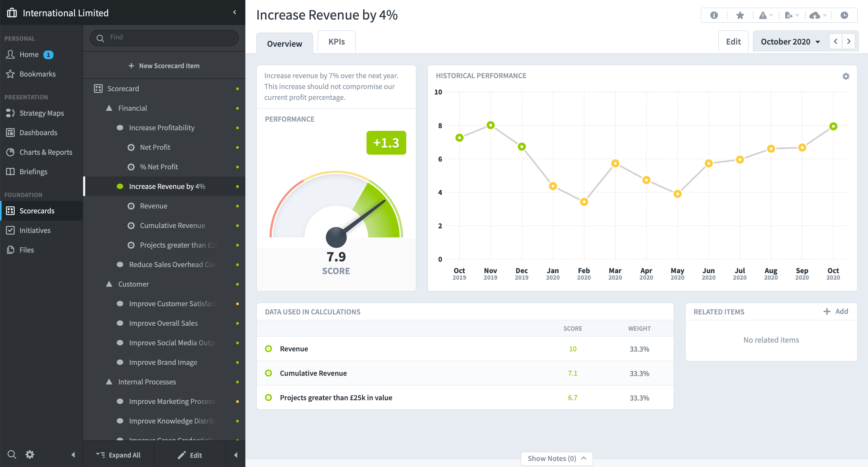Click the info icon in the top toolbar
This screenshot has width=868, height=467.
pyautogui.click(x=714, y=15)
